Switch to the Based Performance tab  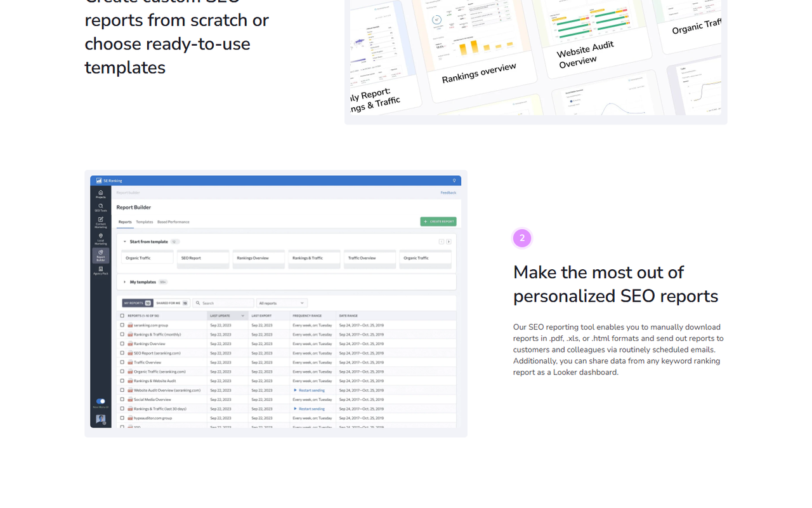[x=173, y=222]
